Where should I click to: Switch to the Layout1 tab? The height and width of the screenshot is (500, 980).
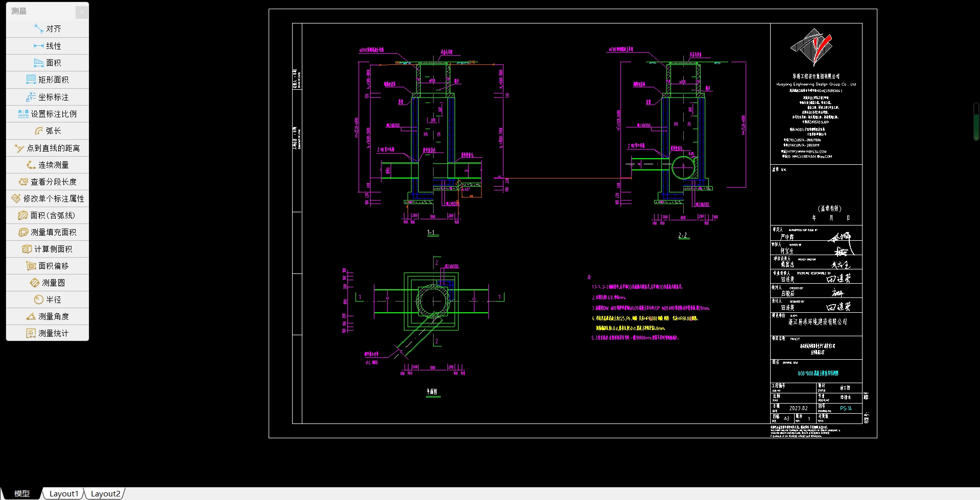pyautogui.click(x=64, y=494)
